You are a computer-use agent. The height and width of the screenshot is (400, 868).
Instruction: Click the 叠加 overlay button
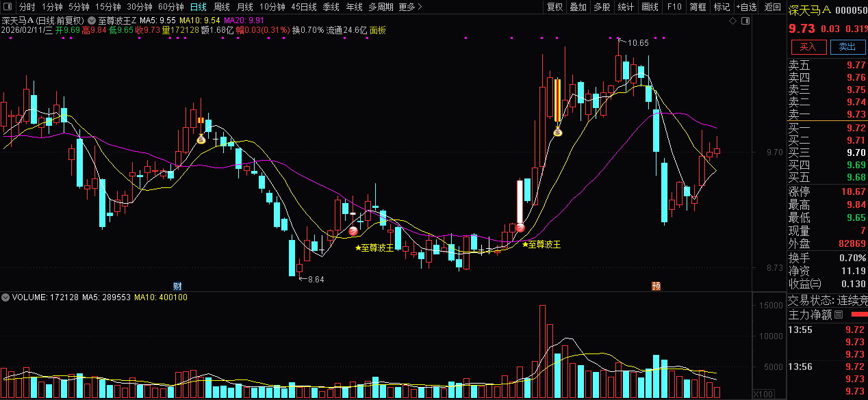(578, 7)
